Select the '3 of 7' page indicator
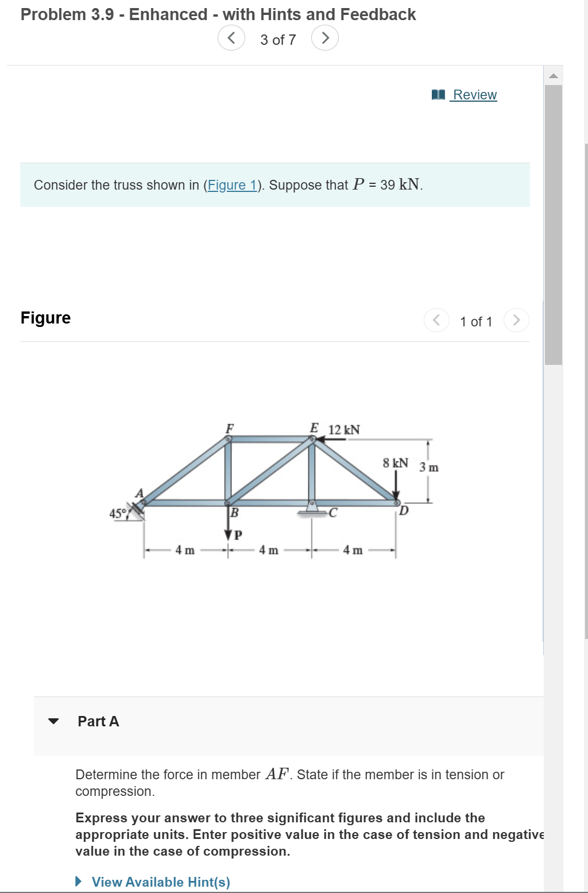Screen dimensions: 588x893 point(278,40)
